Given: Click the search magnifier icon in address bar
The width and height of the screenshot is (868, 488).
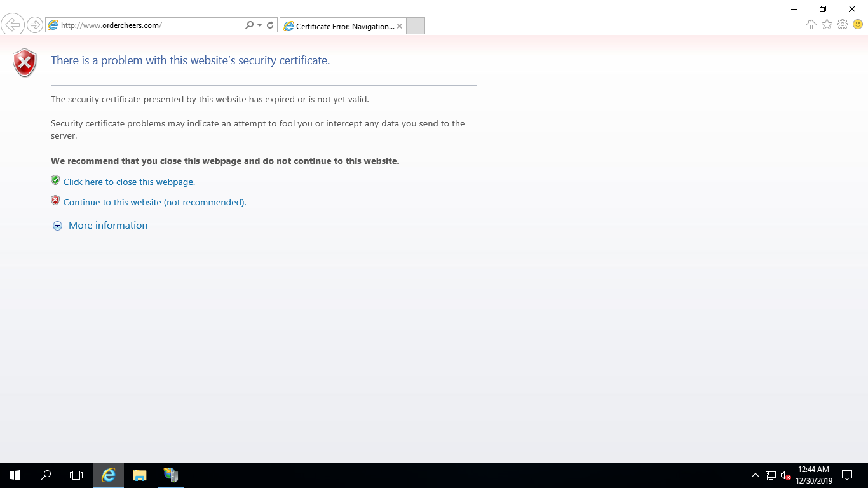Looking at the screenshot, I should point(249,25).
